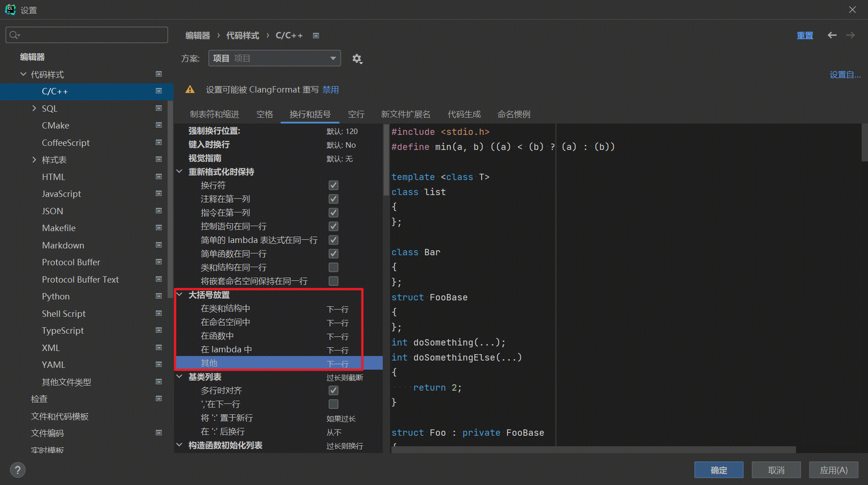Switch to the 空格 tab
The height and width of the screenshot is (485, 868).
[x=264, y=114]
